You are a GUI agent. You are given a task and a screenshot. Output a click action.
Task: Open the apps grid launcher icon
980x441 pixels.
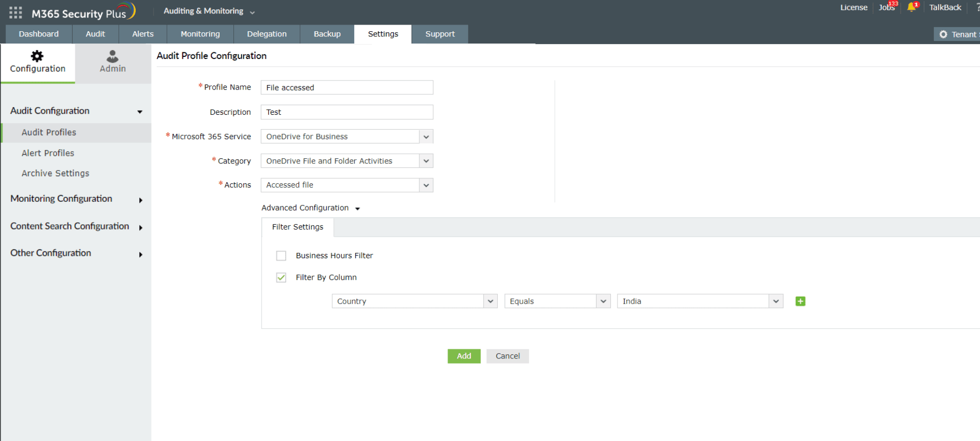(15, 13)
